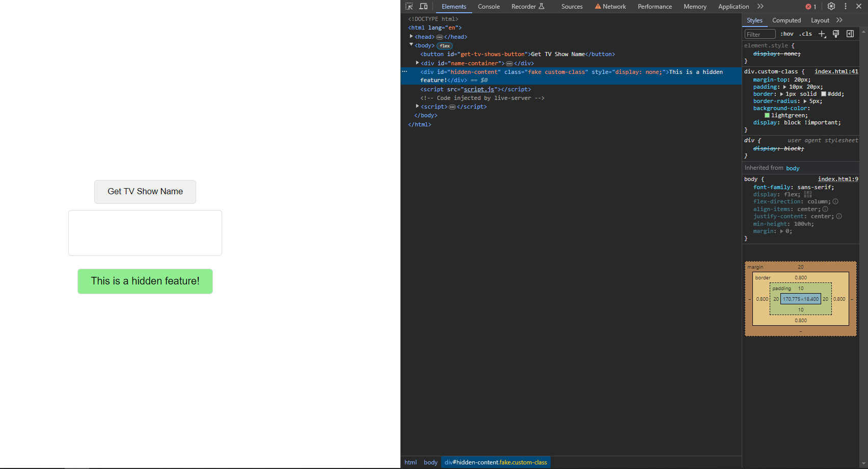Select body in the breadcrumb bar

tap(430, 462)
